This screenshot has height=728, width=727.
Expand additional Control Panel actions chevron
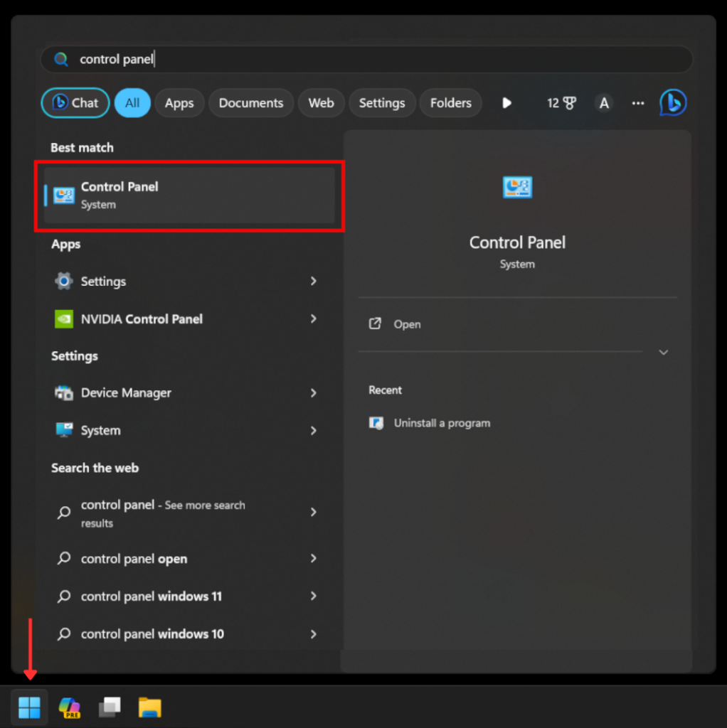[x=662, y=352]
